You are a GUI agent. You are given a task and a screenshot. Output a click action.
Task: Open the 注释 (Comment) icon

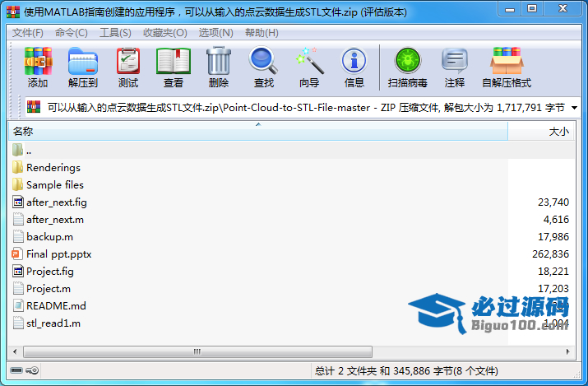point(455,61)
